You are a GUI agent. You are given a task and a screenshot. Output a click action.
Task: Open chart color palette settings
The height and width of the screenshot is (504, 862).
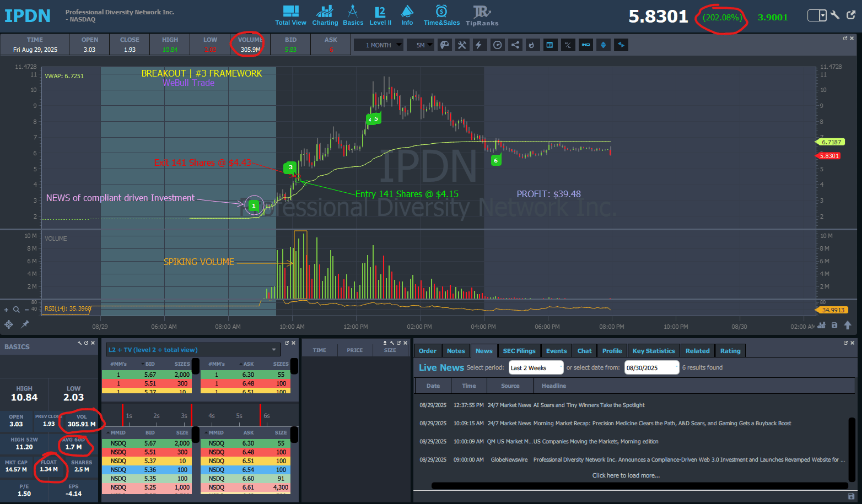click(x=444, y=45)
